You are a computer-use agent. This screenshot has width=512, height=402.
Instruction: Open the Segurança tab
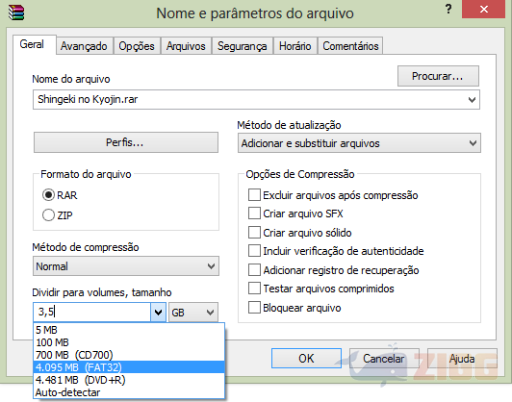click(x=242, y=46)
